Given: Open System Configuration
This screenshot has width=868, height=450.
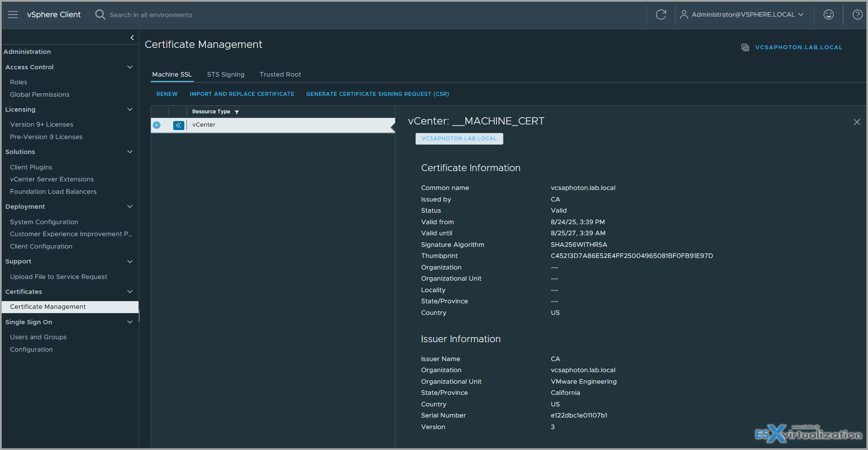Looking at the screenshot, I should 44,222.
